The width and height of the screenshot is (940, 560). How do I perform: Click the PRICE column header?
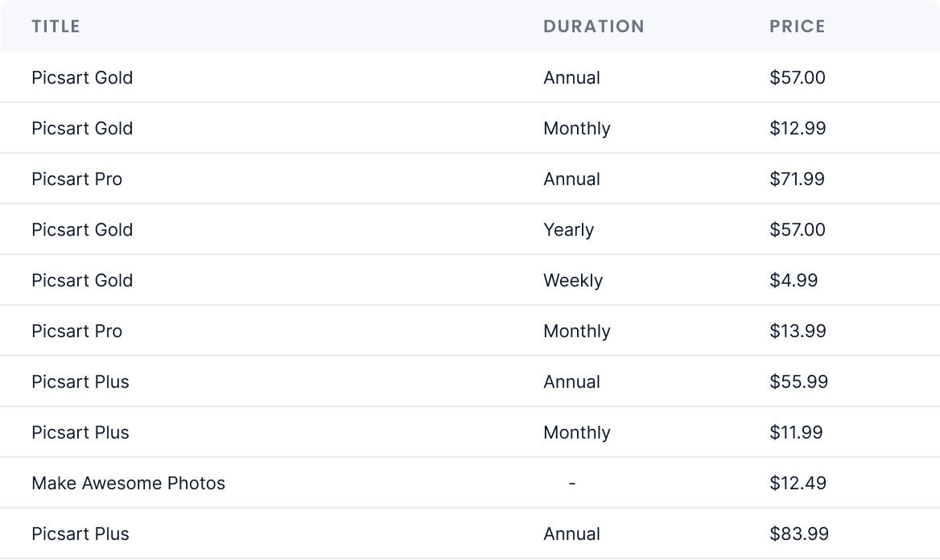coord(797,27)
